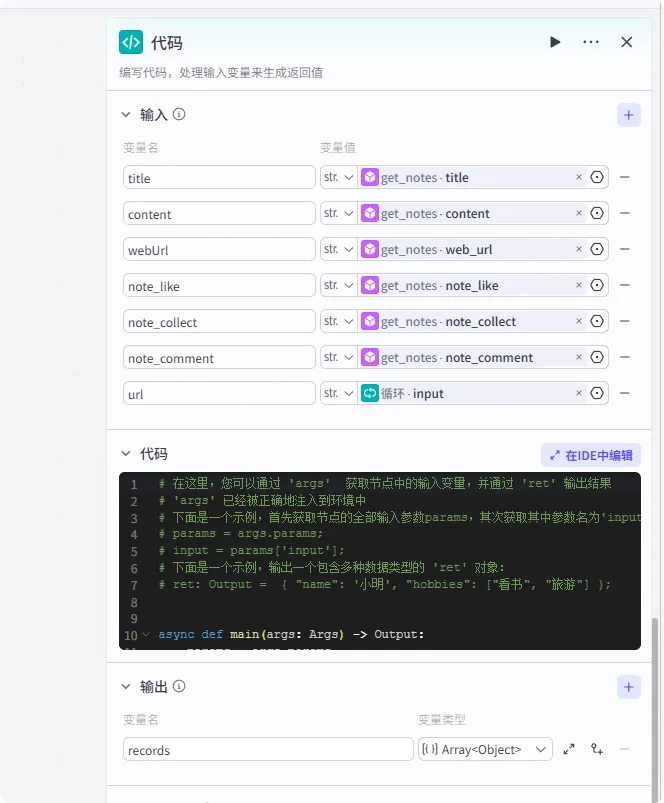Open type dropdown for url row

[339, 393]
